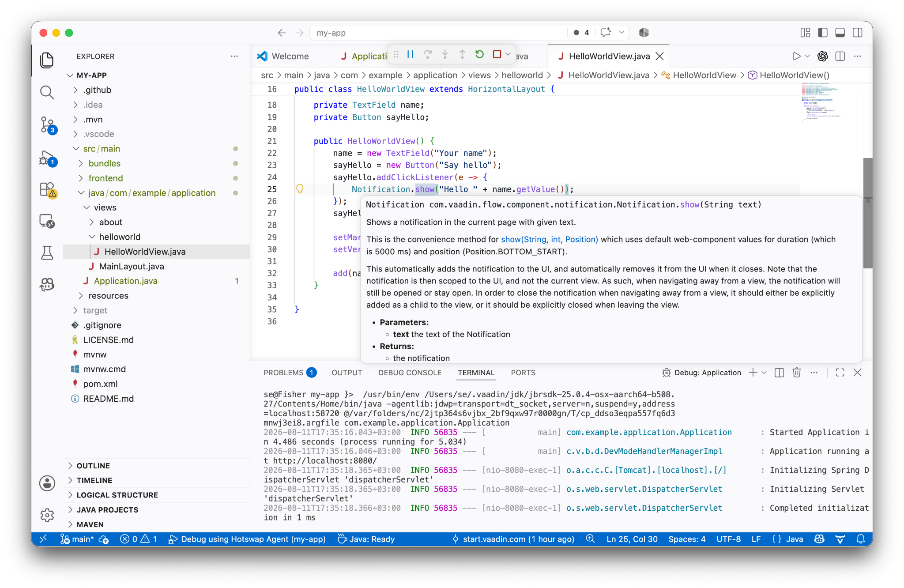Click the code minimap preview
The height and width of the screenshot is (588, 904).
click(x=820, y=102)
